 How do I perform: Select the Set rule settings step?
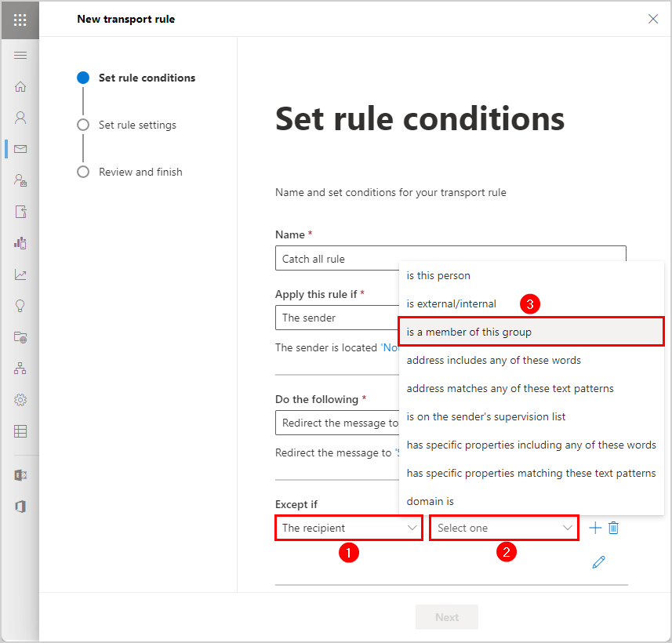click(x=137, y=125)
